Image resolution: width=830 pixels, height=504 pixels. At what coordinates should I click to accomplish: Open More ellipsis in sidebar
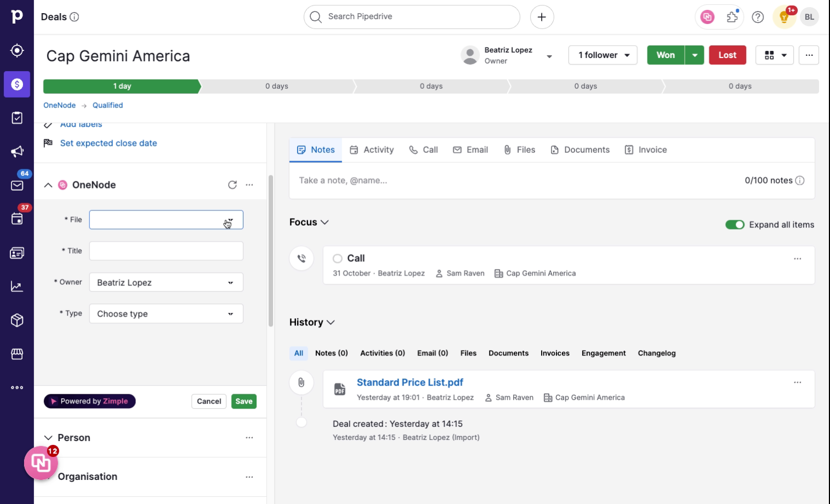click(17, 388)
